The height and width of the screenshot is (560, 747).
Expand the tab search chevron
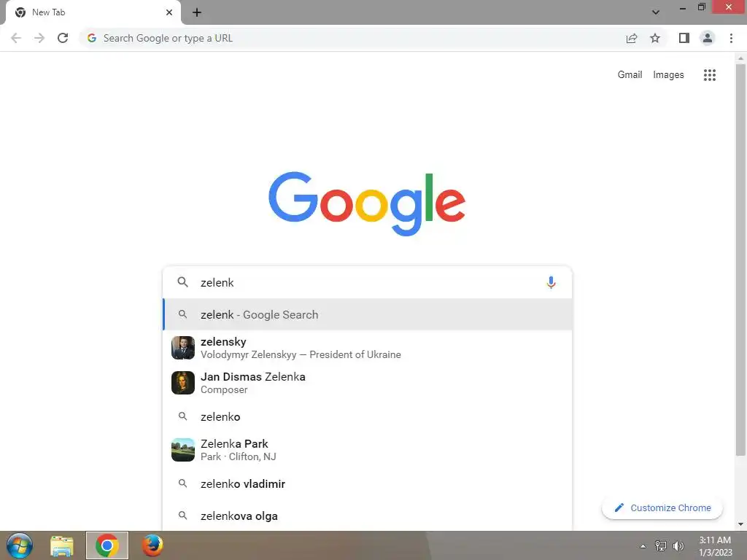[656, 12]
